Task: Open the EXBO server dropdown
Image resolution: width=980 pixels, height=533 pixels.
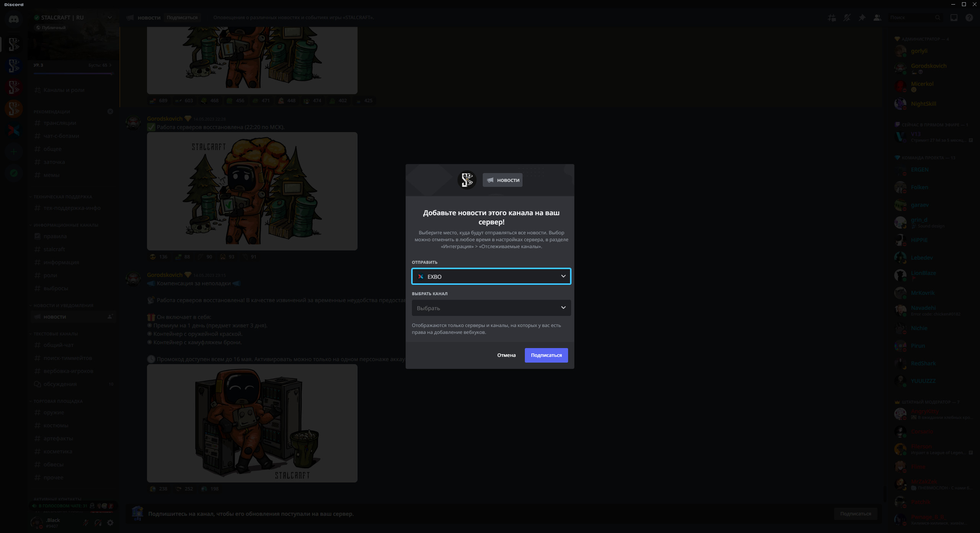Action: [491, 276]
